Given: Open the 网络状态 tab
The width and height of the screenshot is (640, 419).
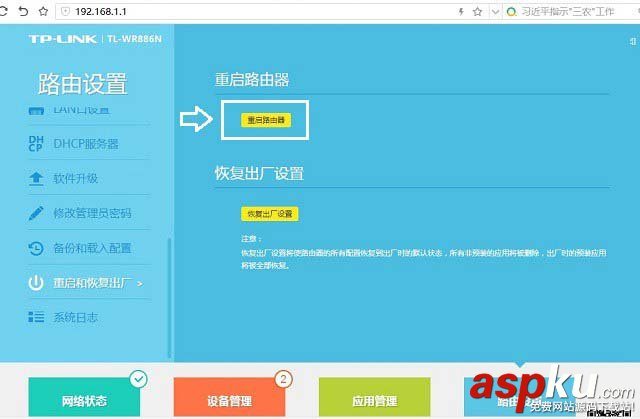Looking at the screenshot, I should click(84, 398).
